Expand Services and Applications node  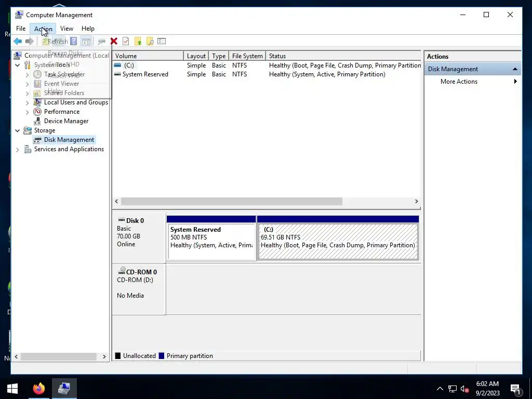click(x=18, y=149)
